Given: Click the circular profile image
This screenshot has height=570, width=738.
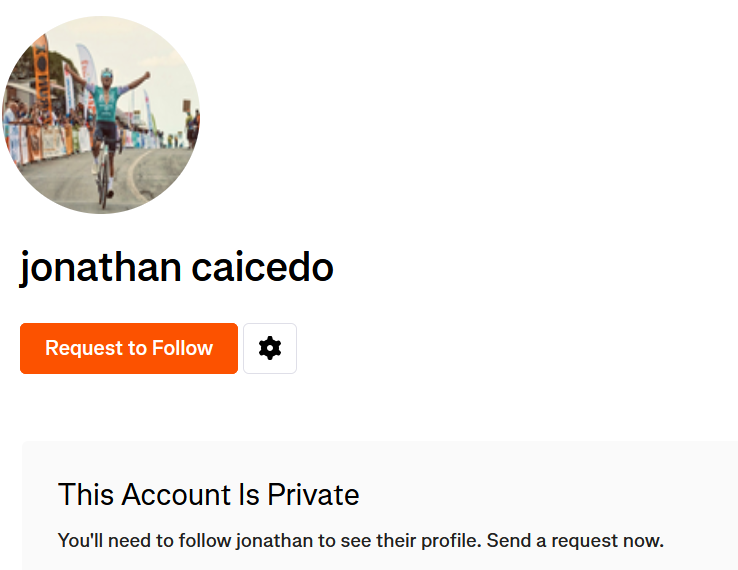Looking at the screenshot, I should (x=100, y=114).
